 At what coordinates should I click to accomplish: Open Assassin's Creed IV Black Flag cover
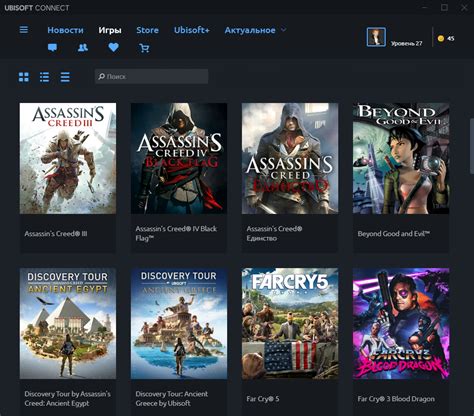179,158
